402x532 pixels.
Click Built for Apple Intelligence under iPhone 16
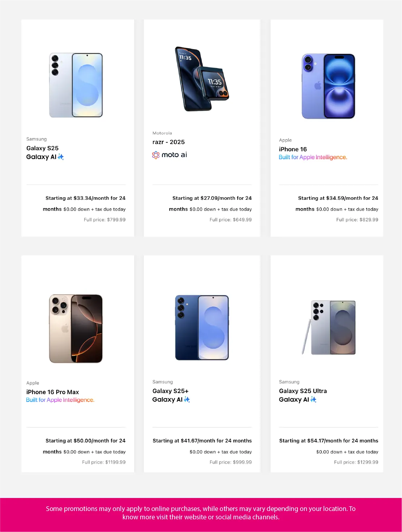point(313,157)
